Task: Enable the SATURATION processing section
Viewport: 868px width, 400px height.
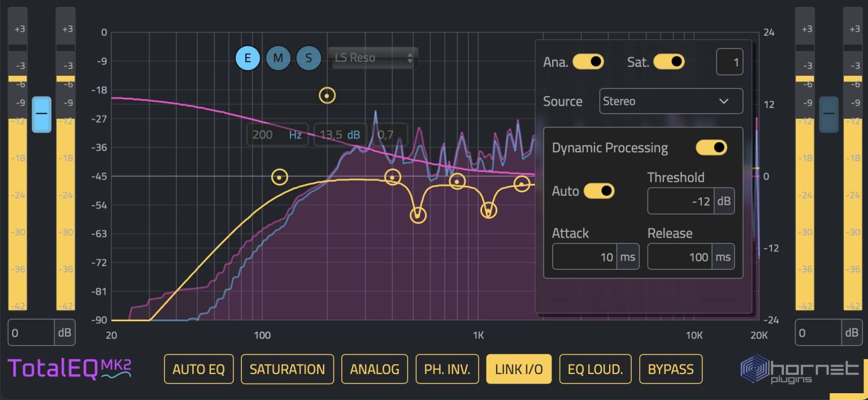Action: (287, 369)
